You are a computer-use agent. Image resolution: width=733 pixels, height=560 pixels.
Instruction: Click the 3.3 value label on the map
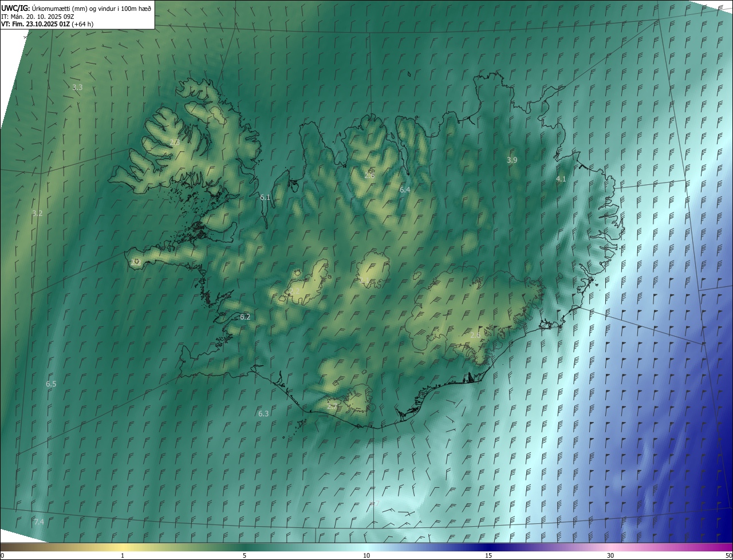tap(77, 87)
